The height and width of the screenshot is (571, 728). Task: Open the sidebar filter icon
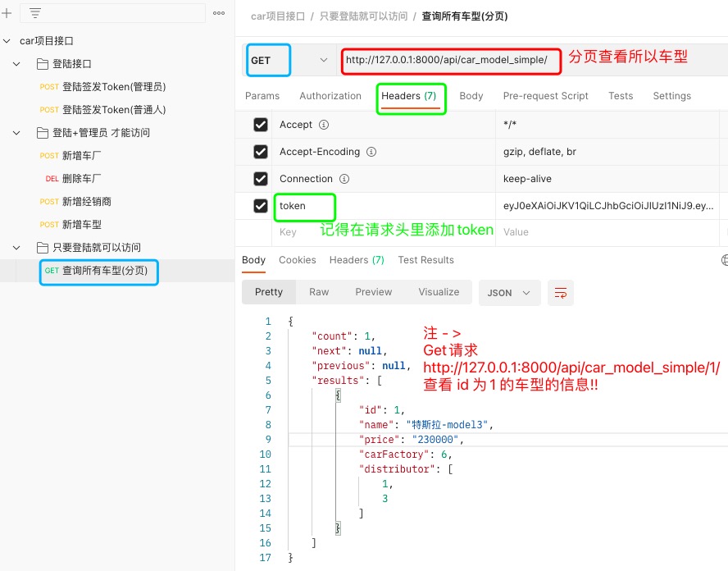coord(35,13)
